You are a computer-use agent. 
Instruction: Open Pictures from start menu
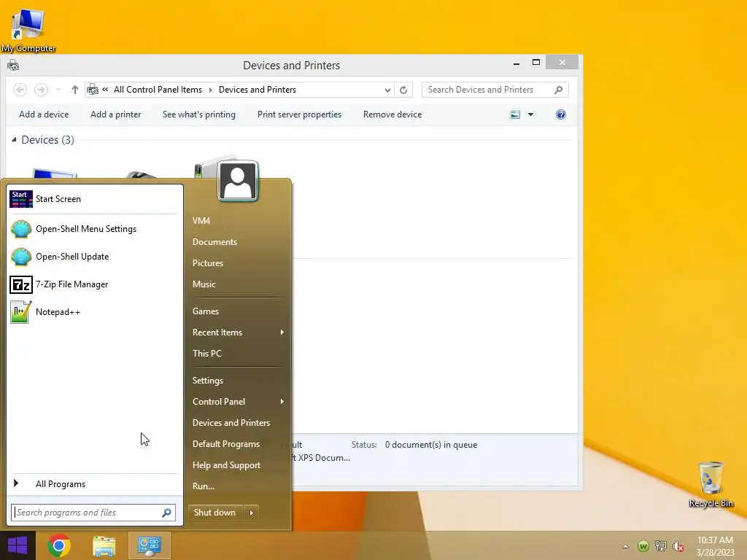(208, 262)
